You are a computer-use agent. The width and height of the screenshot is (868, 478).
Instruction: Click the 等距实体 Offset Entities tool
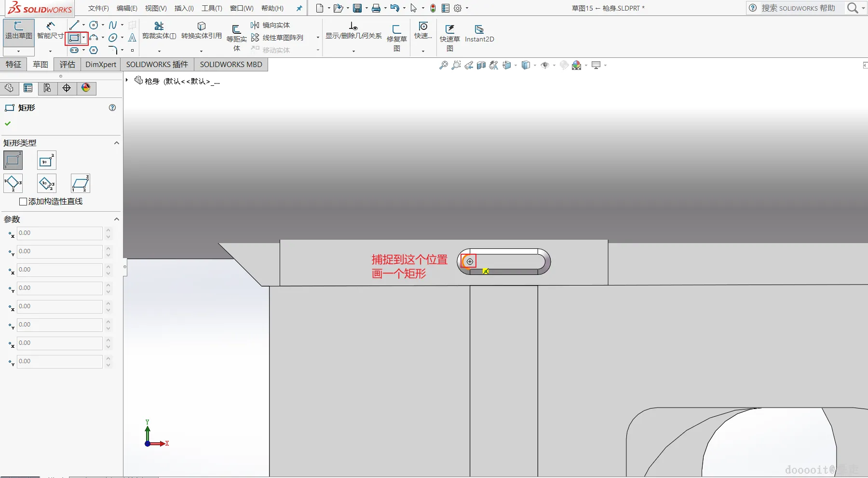pyautogui.click(x=236, y=38)
